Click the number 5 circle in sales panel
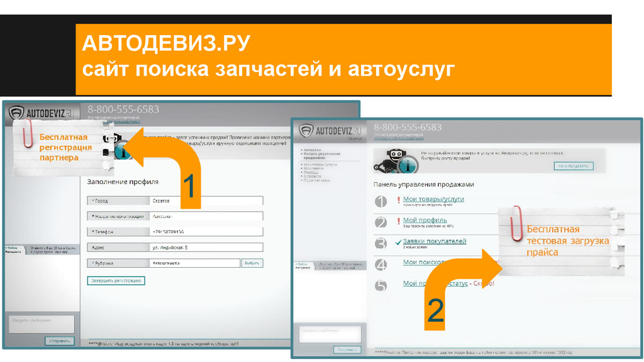This screenshot has height=362, width=644. click(380, 285)
